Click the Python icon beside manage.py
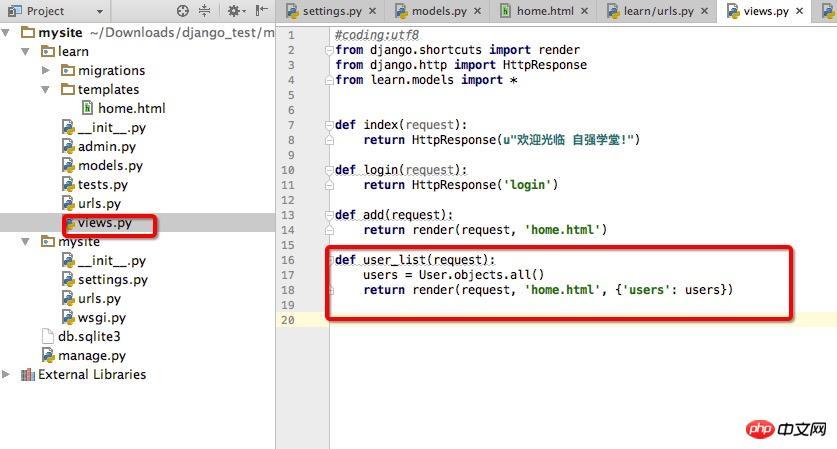 pyautogui.click(x=48, y=356)
